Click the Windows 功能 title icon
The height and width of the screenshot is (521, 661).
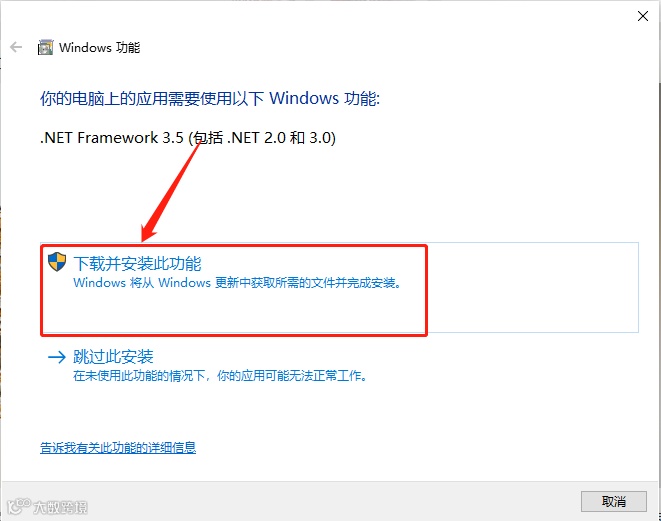click(x=46, y=47)
